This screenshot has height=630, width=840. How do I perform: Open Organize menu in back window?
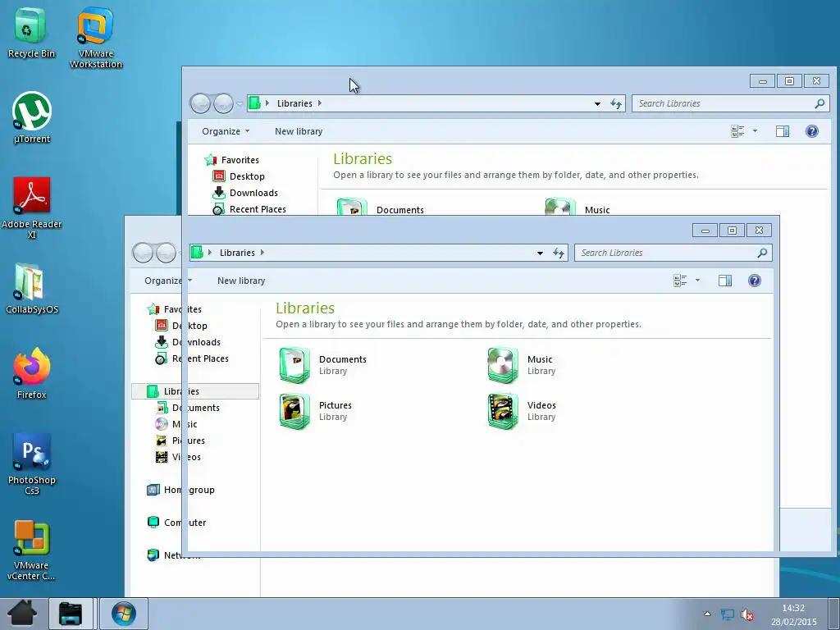(226, 131)
